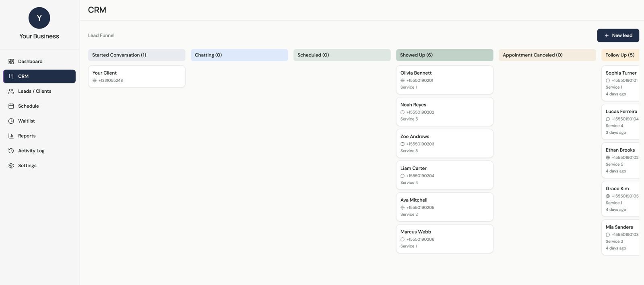Screen dimensions: 644x285
Task: Click the Settings gear icon
Action: click(11, 166)
